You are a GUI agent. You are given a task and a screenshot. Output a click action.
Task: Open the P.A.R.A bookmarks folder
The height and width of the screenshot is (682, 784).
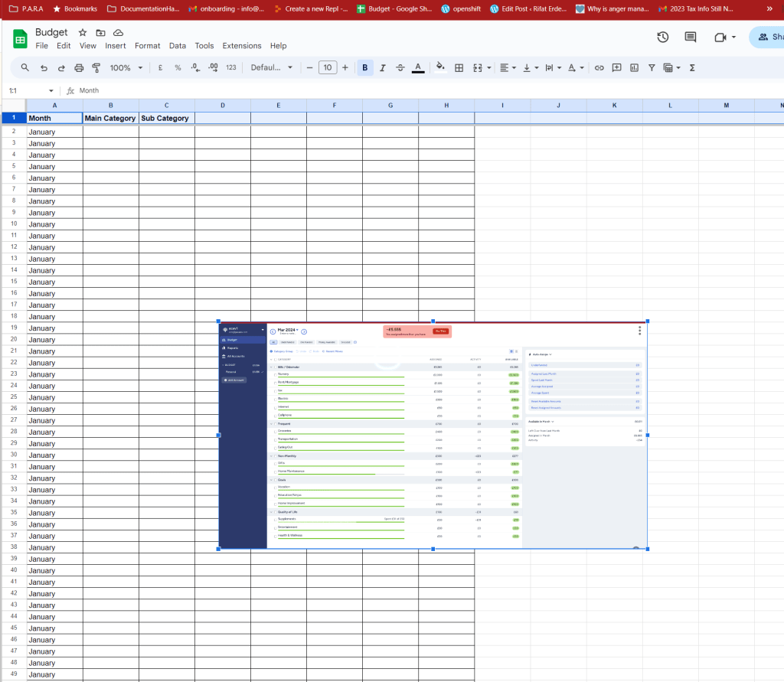[x=26, y=8]
